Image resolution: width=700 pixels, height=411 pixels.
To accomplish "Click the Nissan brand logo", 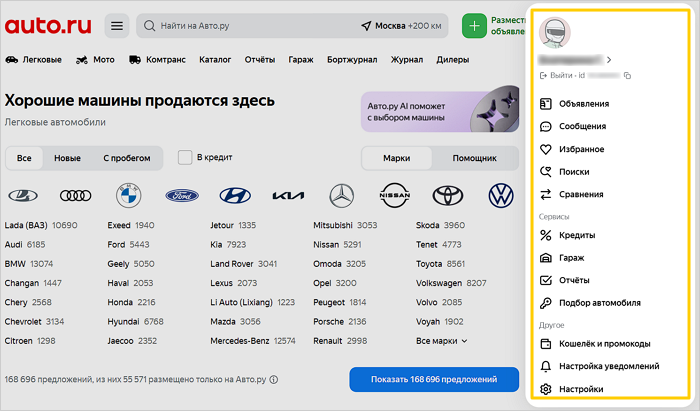I will click(395, 195).
